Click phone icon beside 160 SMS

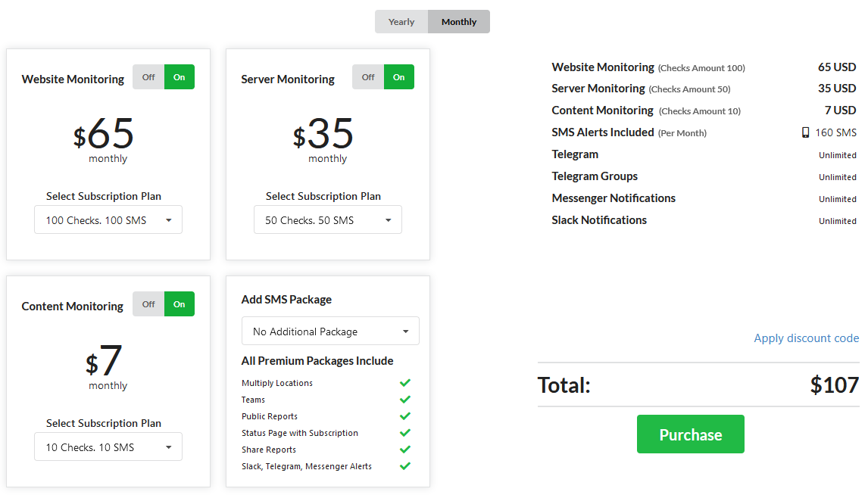pos(805,132)
